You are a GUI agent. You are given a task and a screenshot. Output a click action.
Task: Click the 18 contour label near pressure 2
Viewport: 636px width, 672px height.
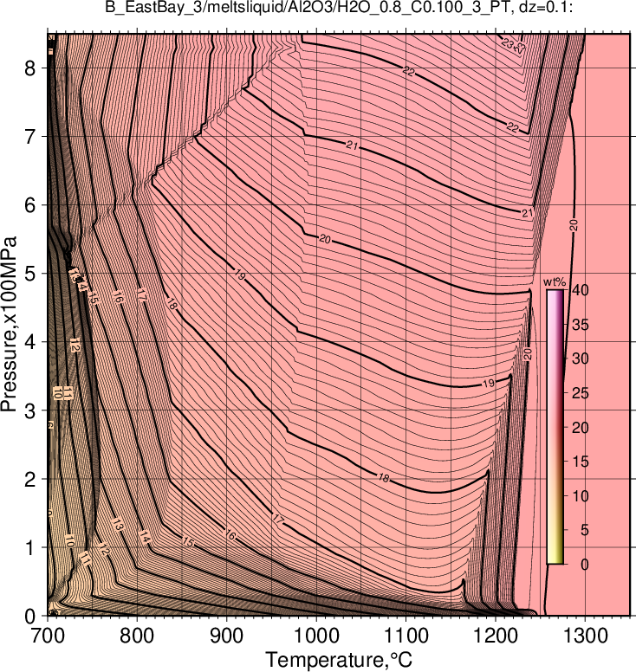tap(383, 477)
